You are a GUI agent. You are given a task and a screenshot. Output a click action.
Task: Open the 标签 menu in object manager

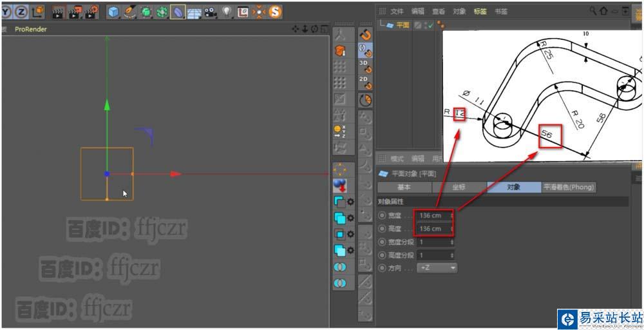click(480, 12)
